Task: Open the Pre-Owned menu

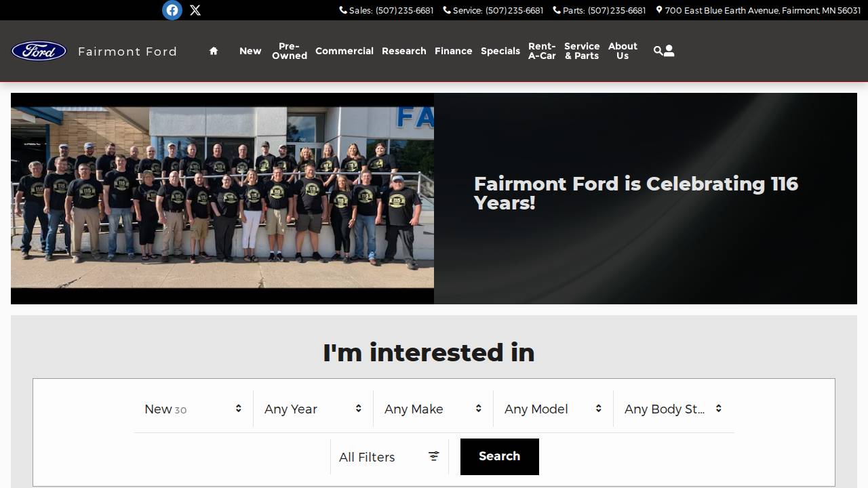Action: [x=289, y=51]
